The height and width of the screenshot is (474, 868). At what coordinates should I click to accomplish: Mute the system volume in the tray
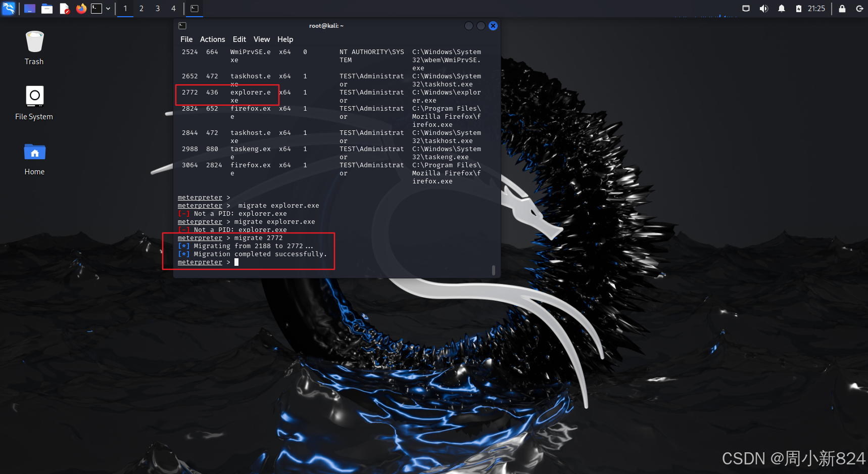coord(764,9)
